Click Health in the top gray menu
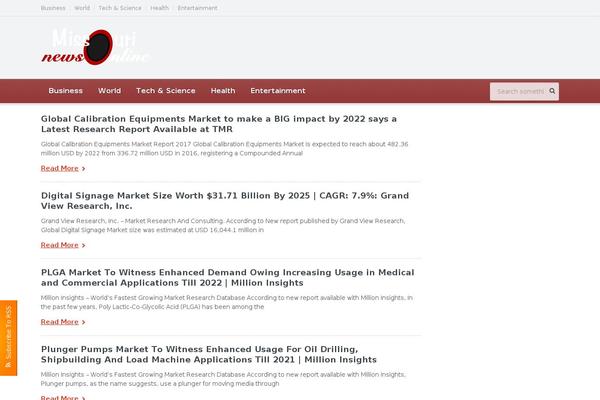Screen dimensions: 600x400 [160, 8]
